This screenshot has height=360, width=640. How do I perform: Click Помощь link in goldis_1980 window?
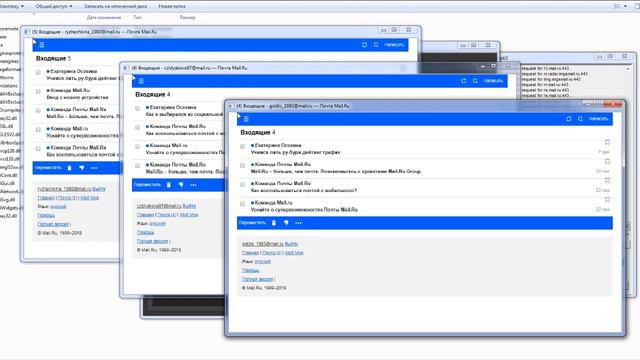tap(250, 270)
